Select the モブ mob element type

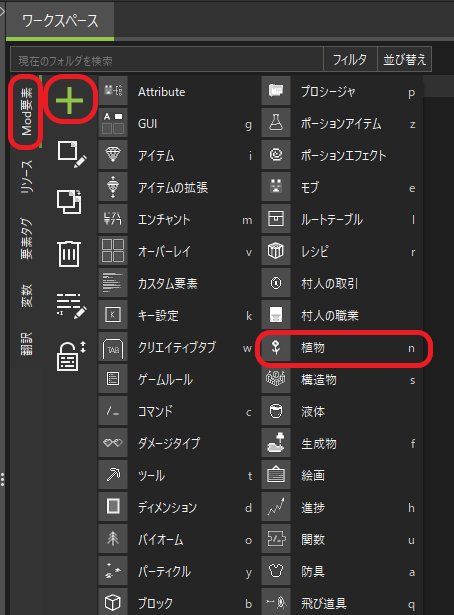coord(342,187)
